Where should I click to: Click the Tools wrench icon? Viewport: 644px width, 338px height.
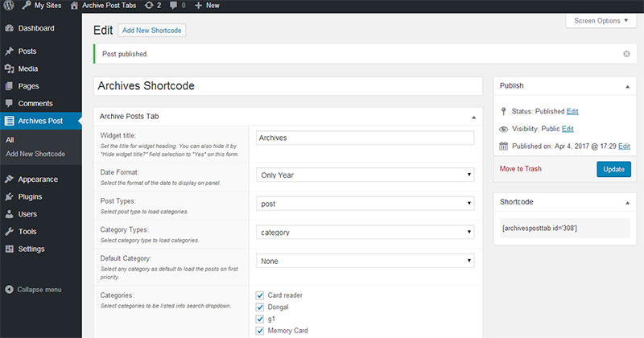[9, 232]
